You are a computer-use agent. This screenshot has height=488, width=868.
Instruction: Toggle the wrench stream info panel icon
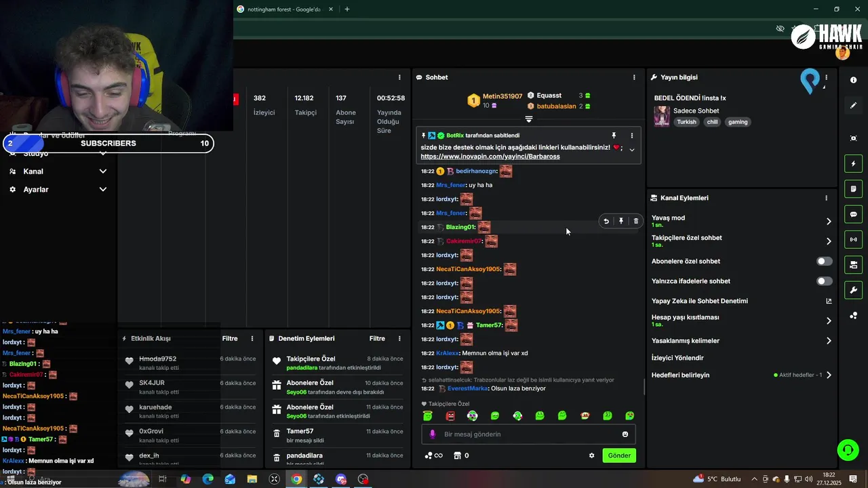pos(853,290)
